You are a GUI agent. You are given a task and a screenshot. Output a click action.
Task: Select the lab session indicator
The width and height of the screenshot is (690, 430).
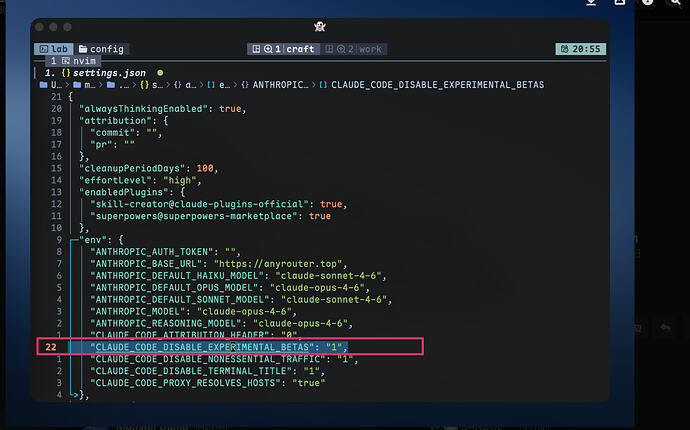point(54,49)
